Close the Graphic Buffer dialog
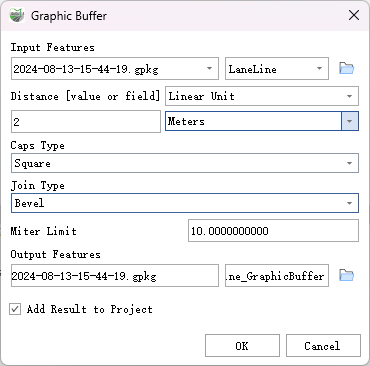This screenshot has width=370, height=366. pyautogui.click(x=354, y=15)
